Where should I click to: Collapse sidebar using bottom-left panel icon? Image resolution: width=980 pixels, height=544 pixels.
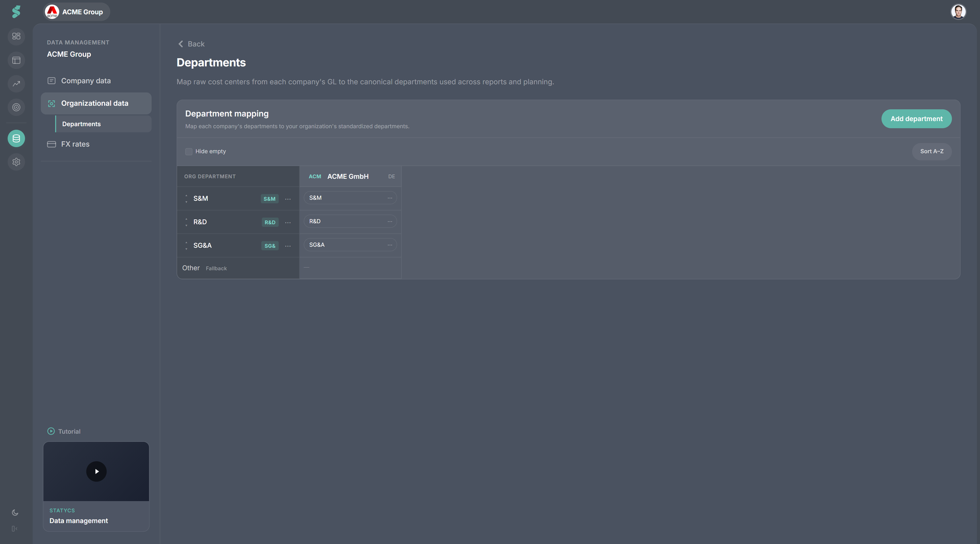point(15,529)
